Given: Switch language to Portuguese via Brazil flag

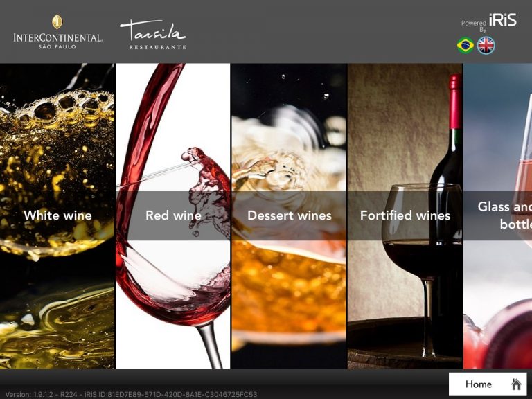Looking at the screenshot, I should click(465, 46).
